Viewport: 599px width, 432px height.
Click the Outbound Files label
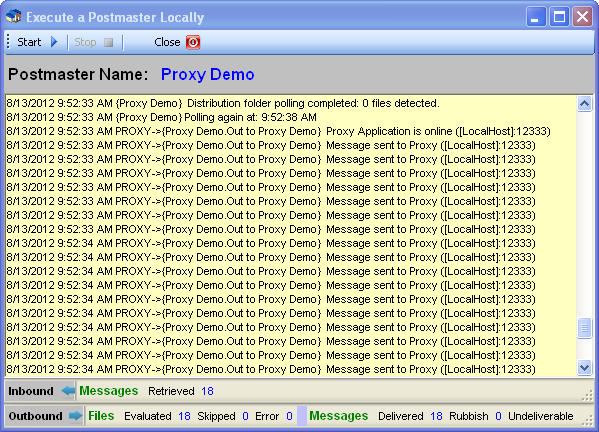101,416
